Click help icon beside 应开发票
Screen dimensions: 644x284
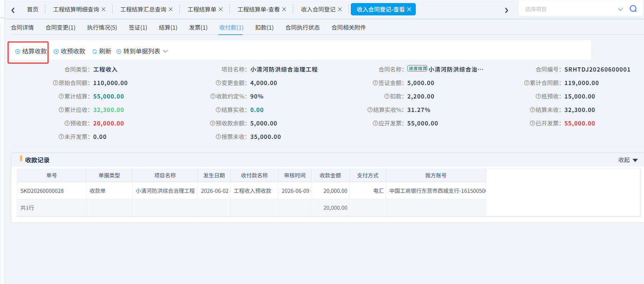point(375,123)
